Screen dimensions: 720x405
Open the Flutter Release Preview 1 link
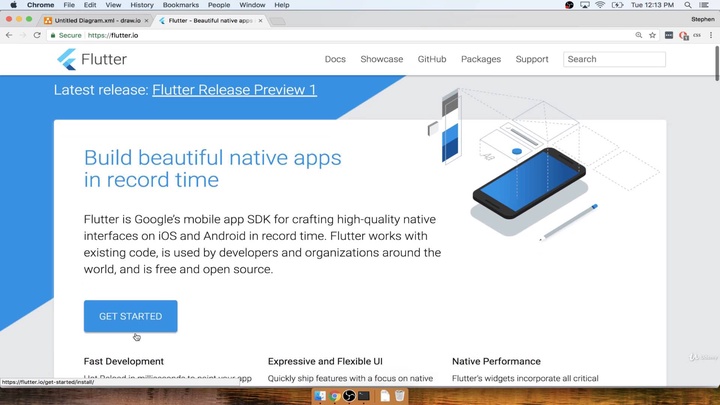coord(234,90)
